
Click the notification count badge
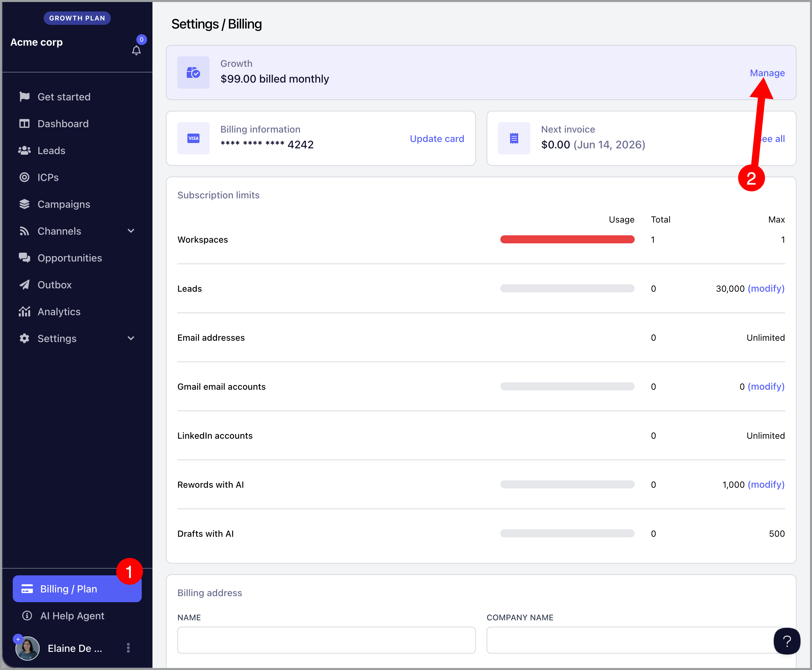pos(142,39)
